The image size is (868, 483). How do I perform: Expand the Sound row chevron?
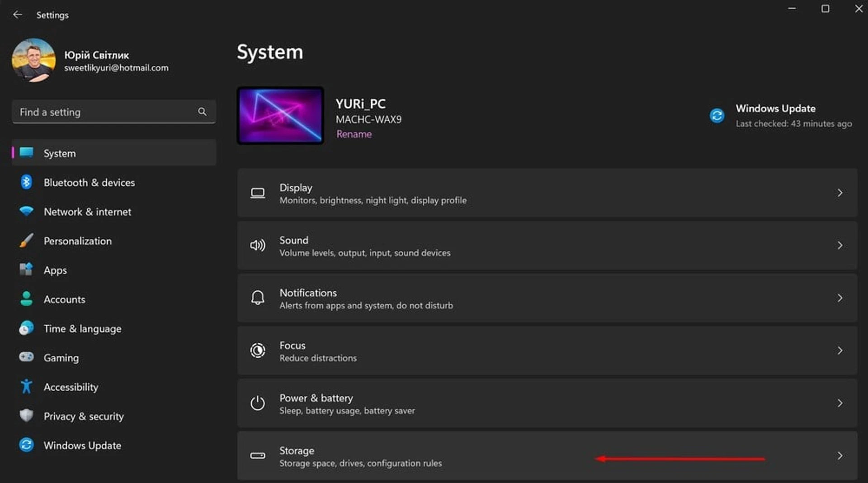point(840,246)
